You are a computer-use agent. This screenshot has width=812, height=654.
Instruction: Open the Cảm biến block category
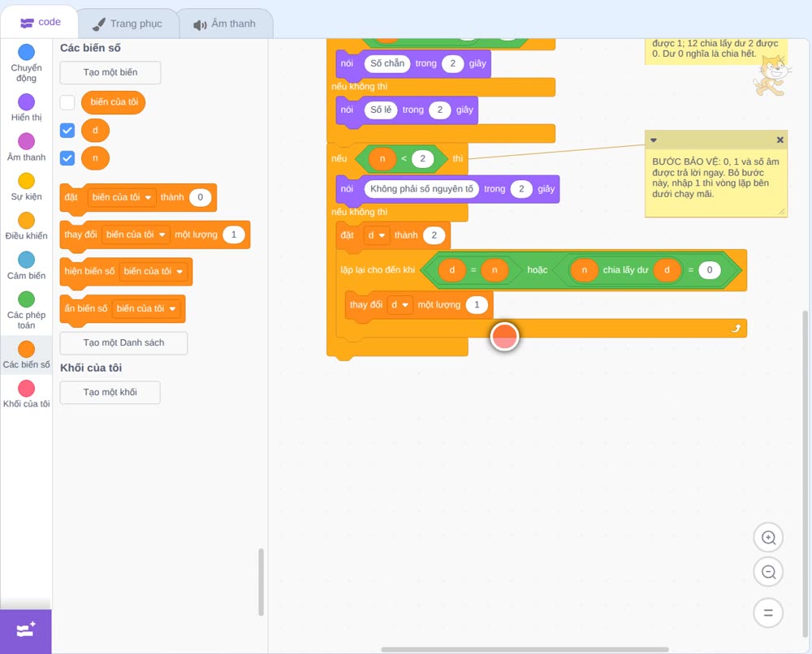(27, 266)
